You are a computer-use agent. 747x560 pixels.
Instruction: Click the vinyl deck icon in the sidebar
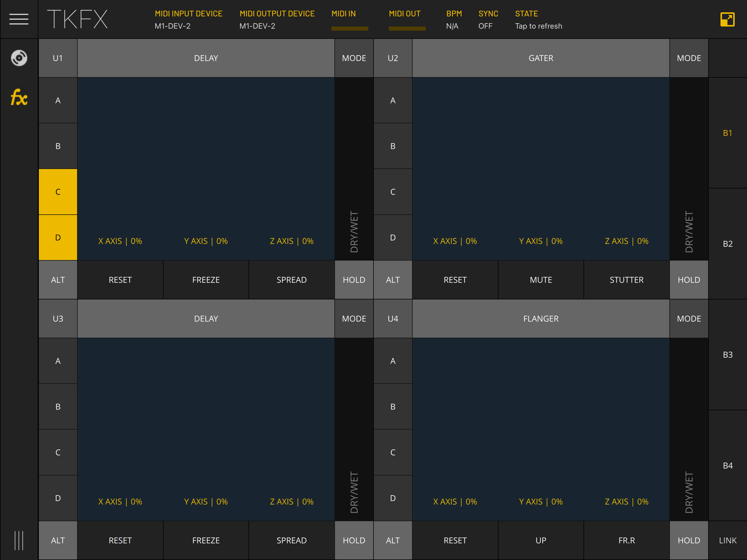click(x=19, y=58)
